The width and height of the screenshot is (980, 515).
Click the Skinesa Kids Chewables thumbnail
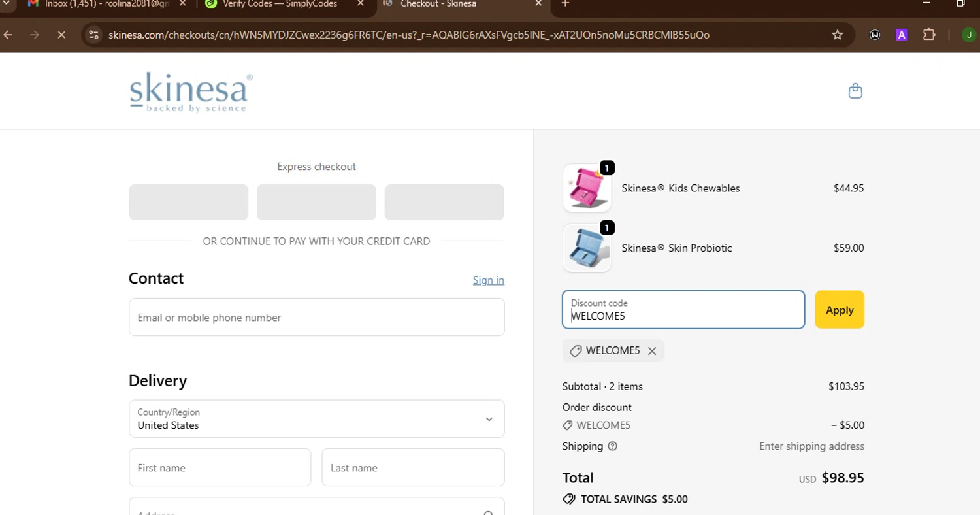(x=587, y=188)
